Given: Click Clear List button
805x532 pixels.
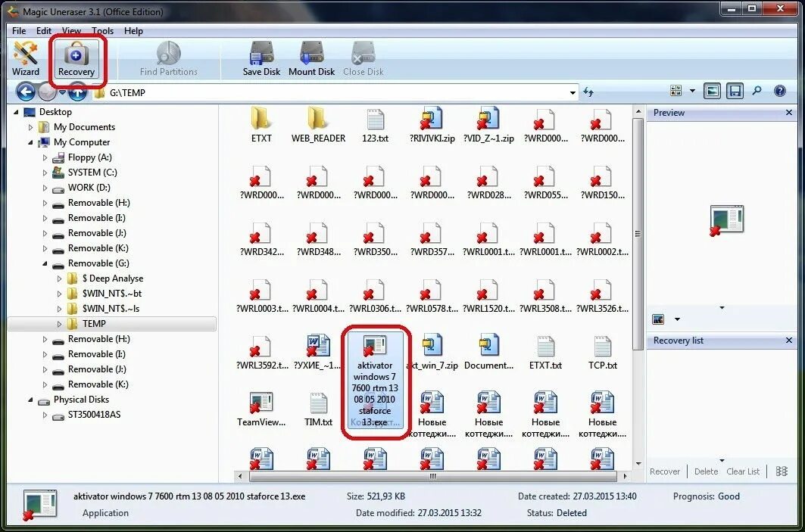Looking at the screenshot, I should click(x=743, y=471).
